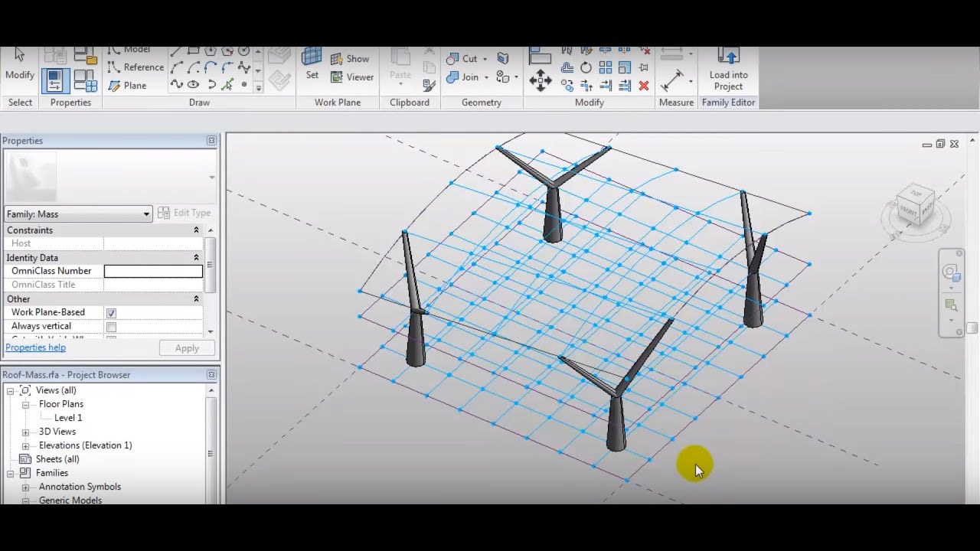Image resolution: width=980 pixels, height=551 pixels.
Task: Open Family Category and Parameters icon
Action: click(x=85, y=55)
